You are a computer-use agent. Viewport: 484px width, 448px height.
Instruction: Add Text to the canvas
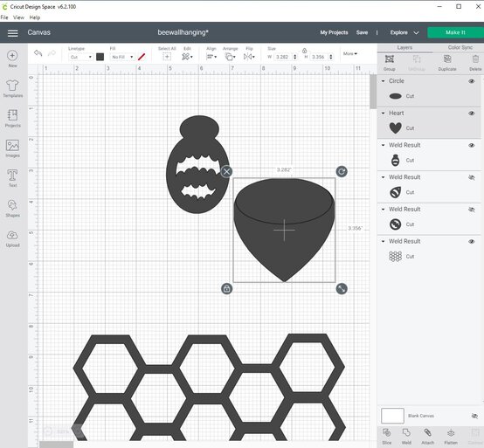[x=12, y=178]
